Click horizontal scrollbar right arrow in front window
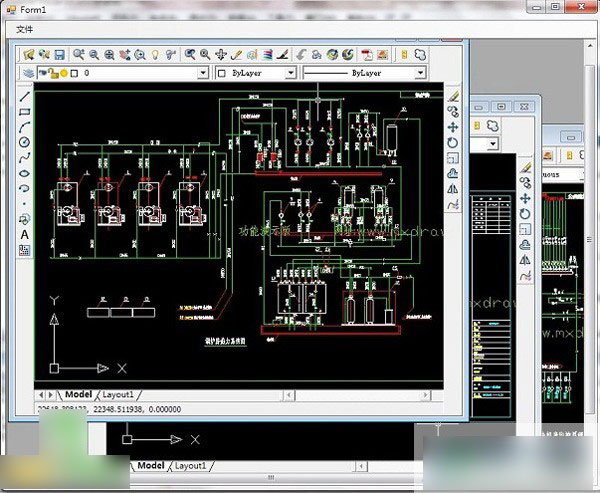The image size is (600, 493). tap(425, 395)
